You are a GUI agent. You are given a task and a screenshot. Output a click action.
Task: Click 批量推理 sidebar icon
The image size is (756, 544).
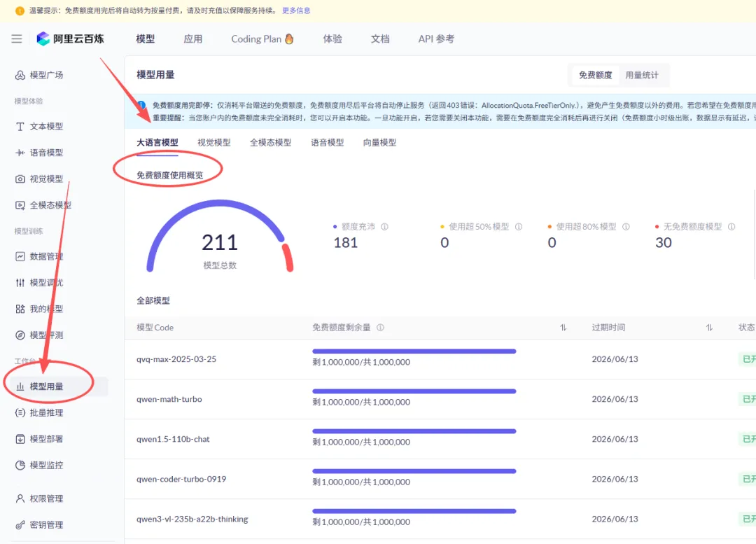pos(20,413)
